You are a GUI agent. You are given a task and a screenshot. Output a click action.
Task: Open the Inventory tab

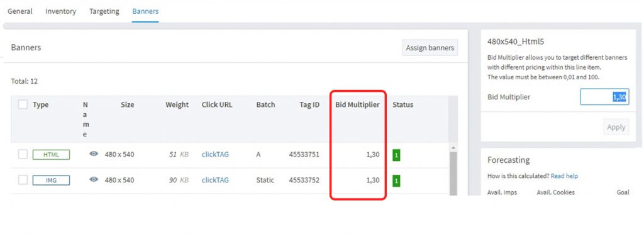[x=61, y=11]
